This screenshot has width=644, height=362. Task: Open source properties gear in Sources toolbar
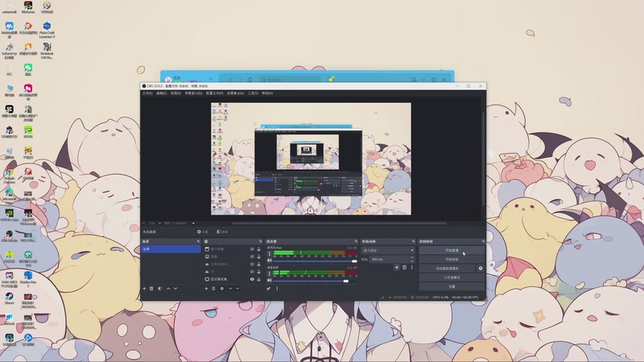pos(222,289)
